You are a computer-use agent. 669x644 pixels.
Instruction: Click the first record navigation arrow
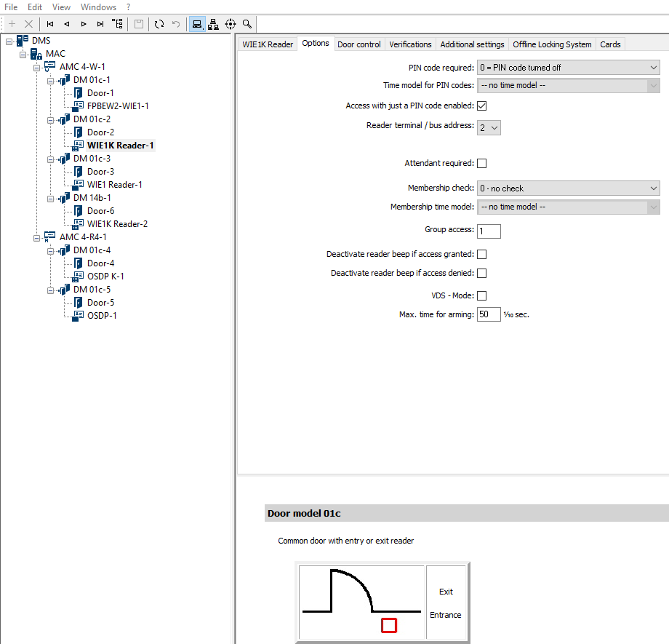pos(49,24)
